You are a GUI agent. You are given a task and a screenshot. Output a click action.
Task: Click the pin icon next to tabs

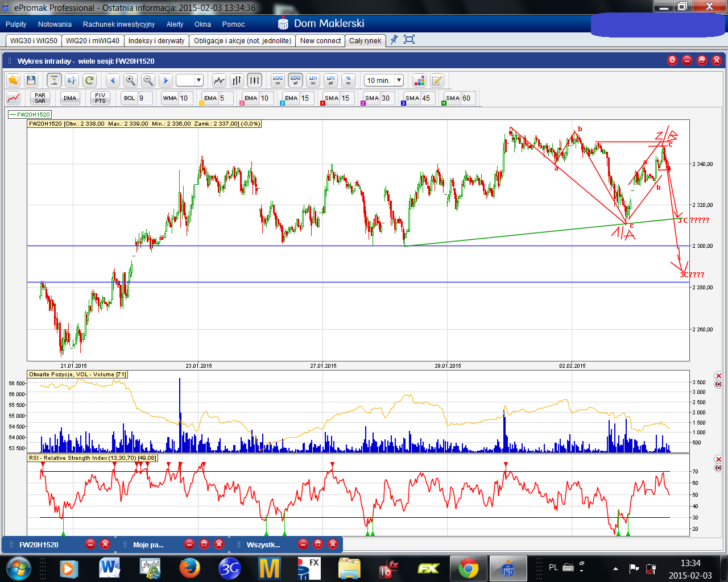pos(394,40)
